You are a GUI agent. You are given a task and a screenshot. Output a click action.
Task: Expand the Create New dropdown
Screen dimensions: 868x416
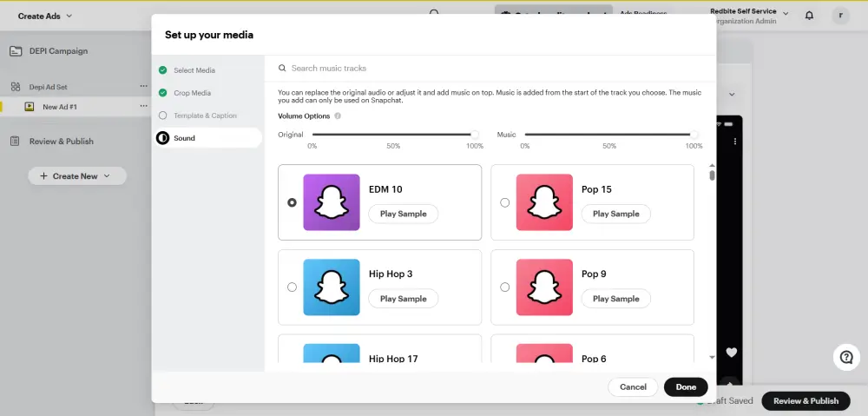[77, 176]
